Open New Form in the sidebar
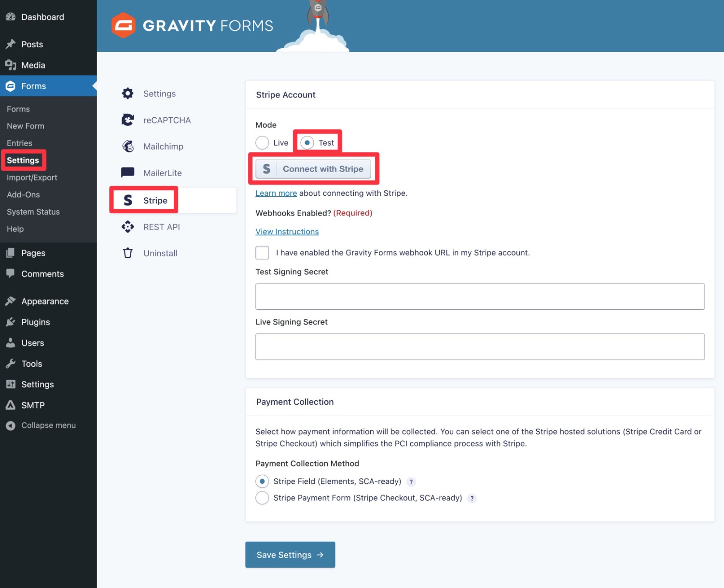The image size is (724, 588). point(26,126)
